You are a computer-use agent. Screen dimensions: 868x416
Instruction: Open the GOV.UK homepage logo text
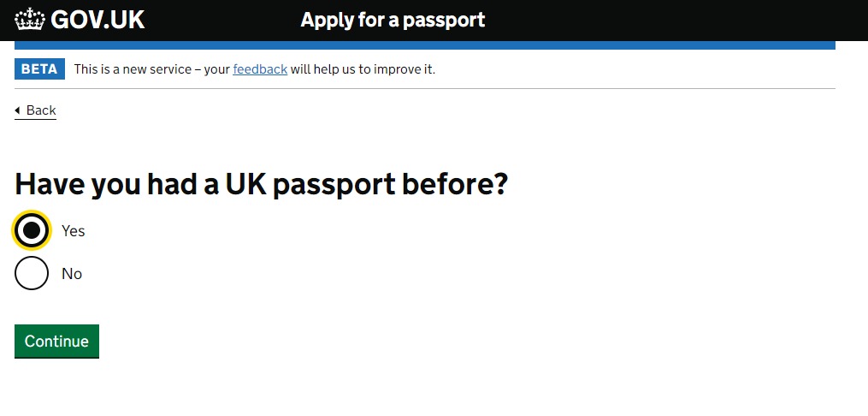point(97,20)
